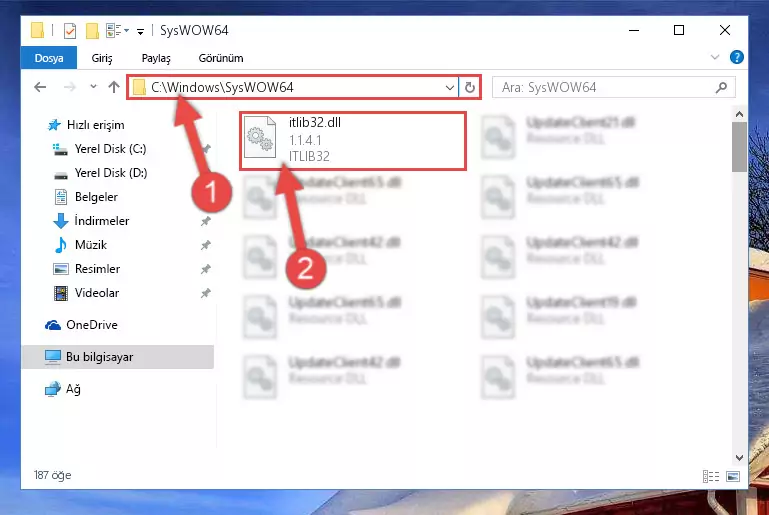
Task: Select Bu bilgisayar in navigation pane
Action: 118,357
